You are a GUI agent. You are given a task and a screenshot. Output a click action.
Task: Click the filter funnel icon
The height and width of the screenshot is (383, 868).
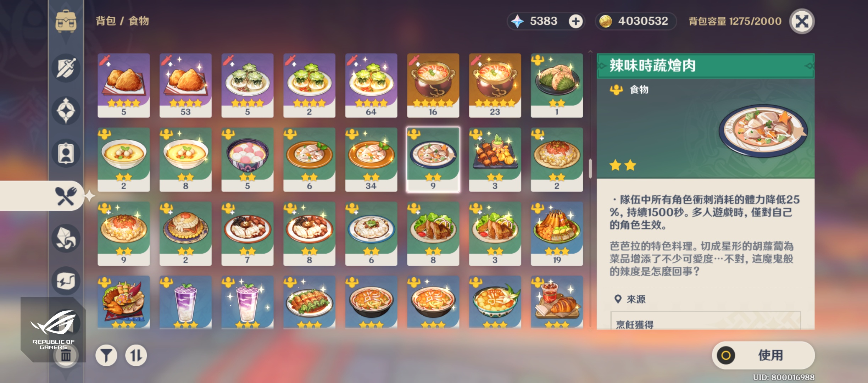coord(106,355)
